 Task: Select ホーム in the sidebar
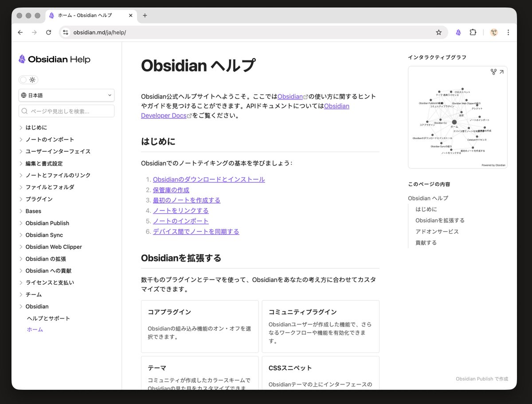(35, 330)
